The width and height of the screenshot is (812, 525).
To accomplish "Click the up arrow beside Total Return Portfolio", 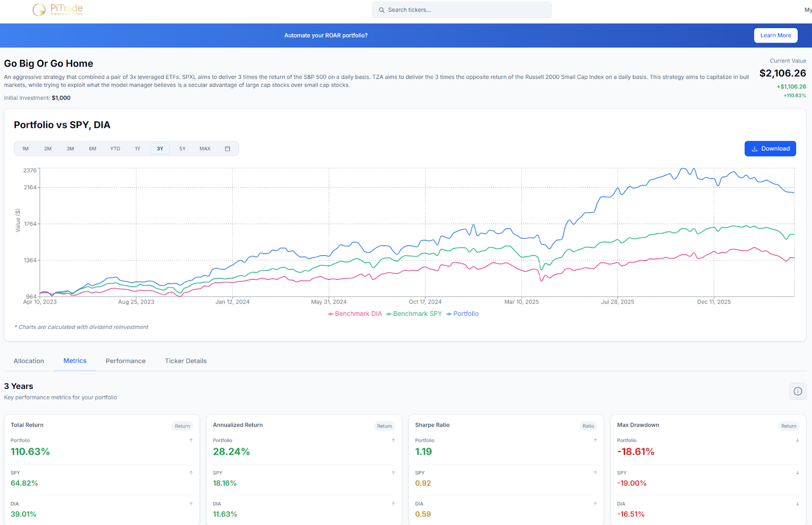I will click(191, 440).
